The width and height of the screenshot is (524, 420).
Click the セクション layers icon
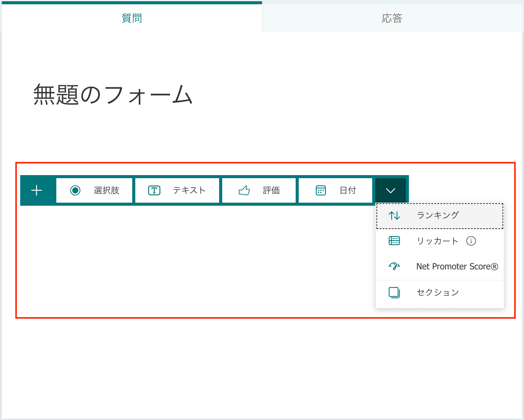(395, 292)
